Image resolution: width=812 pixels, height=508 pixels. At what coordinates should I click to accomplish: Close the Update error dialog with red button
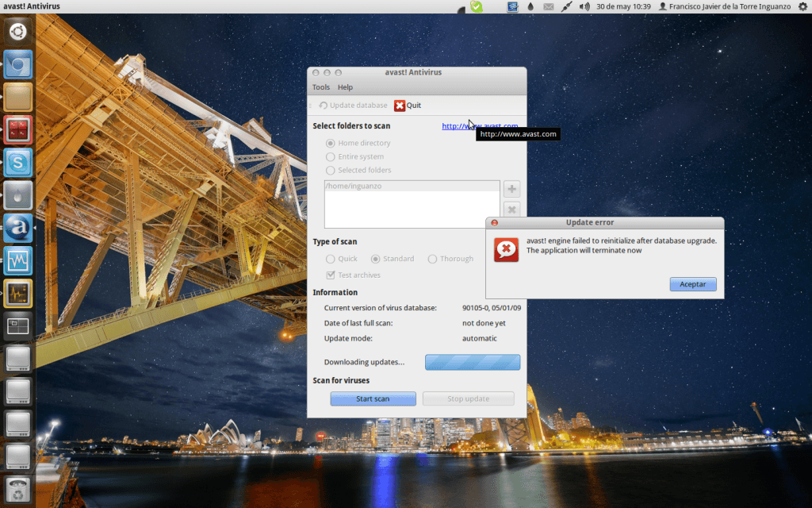pos(494,223)
